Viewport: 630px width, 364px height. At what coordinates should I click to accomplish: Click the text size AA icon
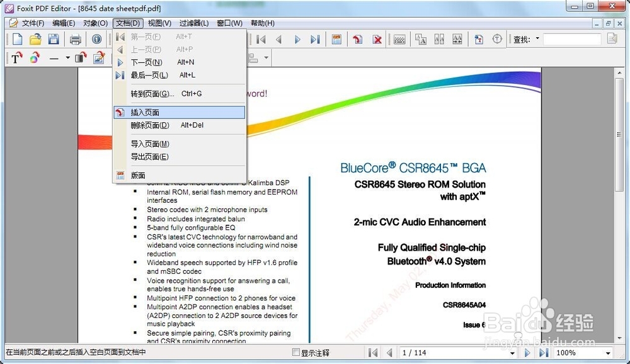pyautogui.click(x=421, y=40)
